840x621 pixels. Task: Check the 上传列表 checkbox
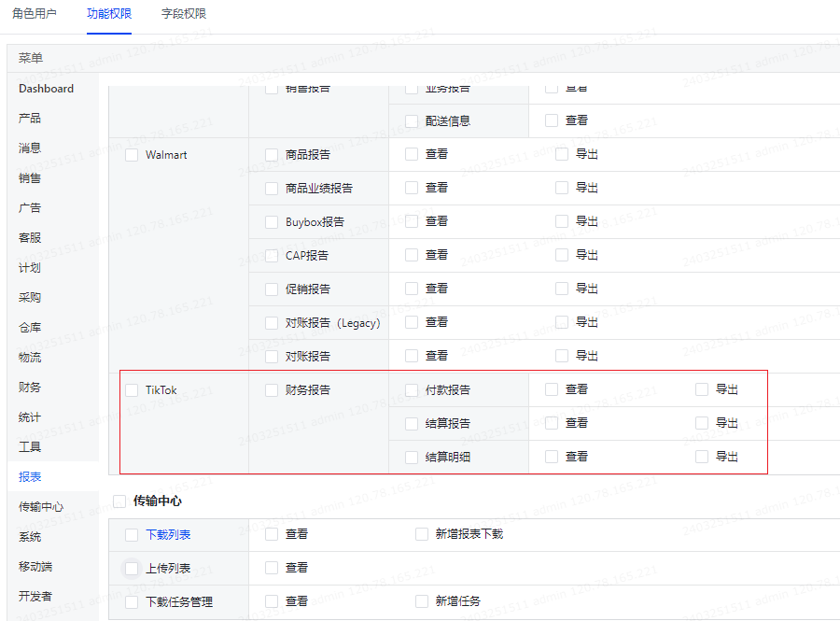(132, 569)
